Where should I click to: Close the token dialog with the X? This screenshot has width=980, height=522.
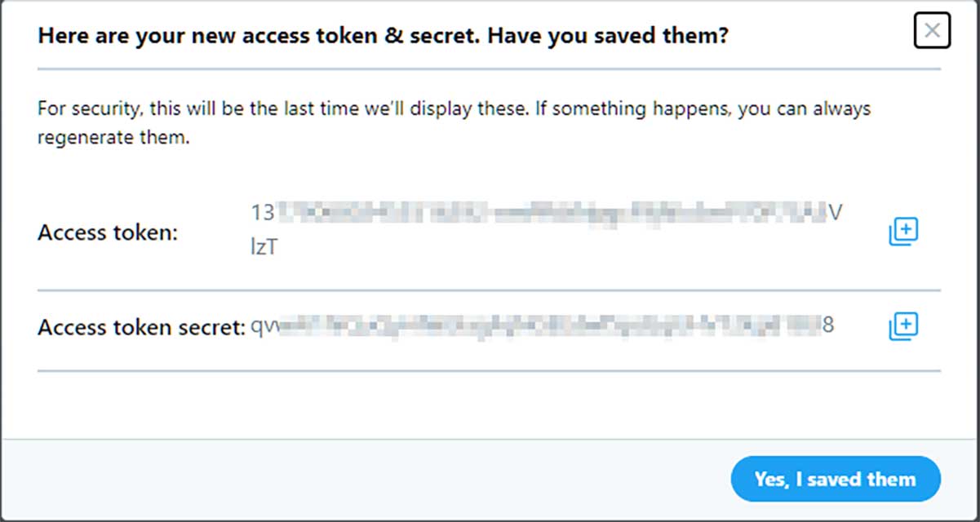(932, 31)
